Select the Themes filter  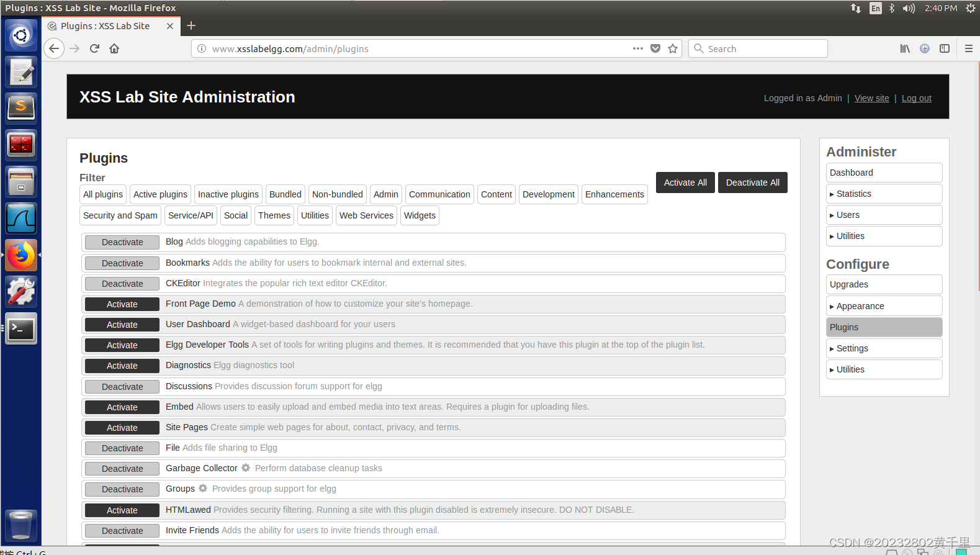click(274, 215)
